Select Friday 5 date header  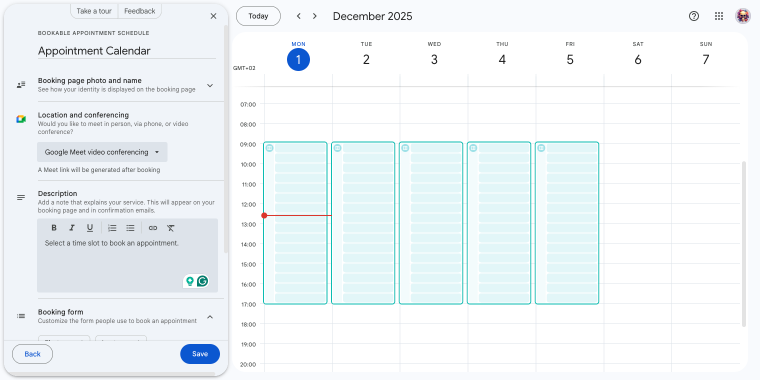click(x=570, y=60)
